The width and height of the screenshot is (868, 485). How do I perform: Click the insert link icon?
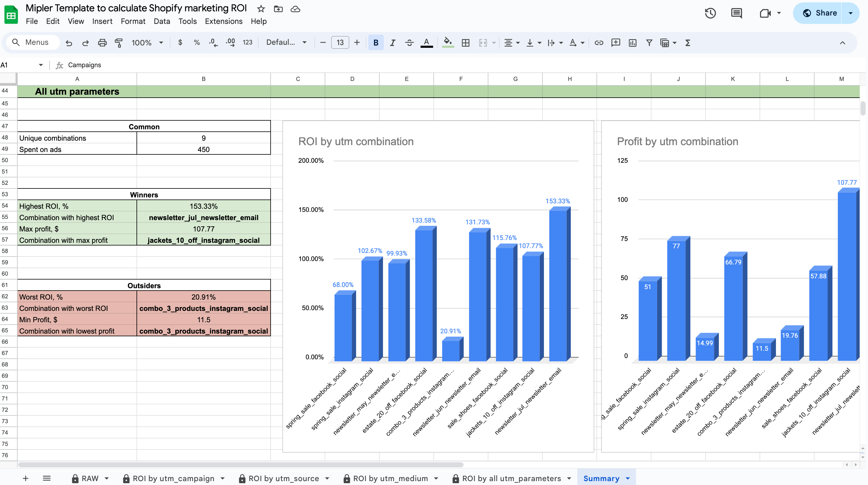coord(599,43)
